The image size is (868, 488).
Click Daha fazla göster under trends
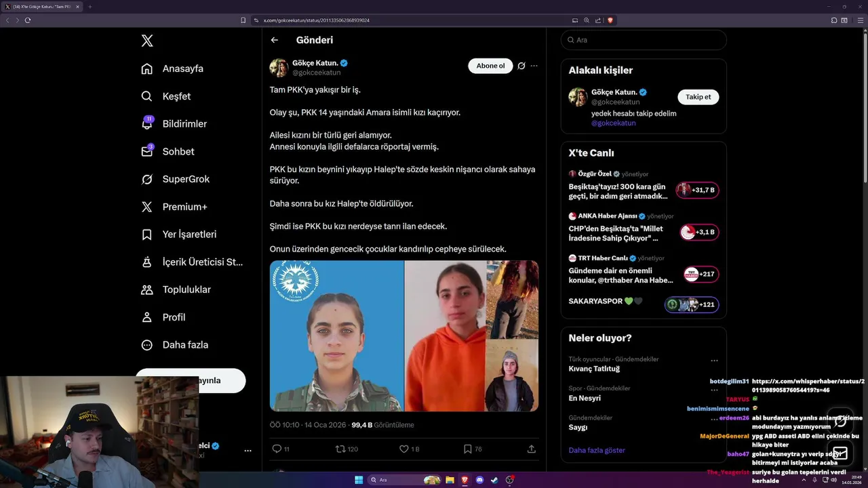597,450
